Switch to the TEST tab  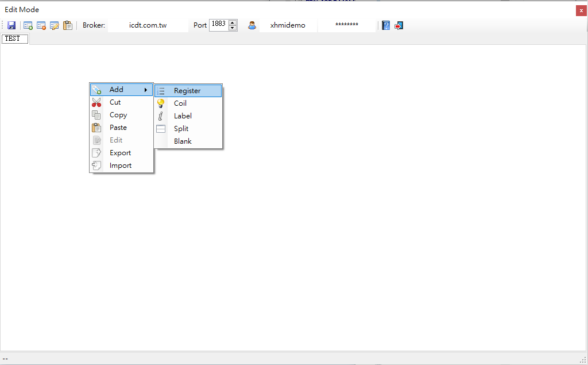(x=13, y=39)
